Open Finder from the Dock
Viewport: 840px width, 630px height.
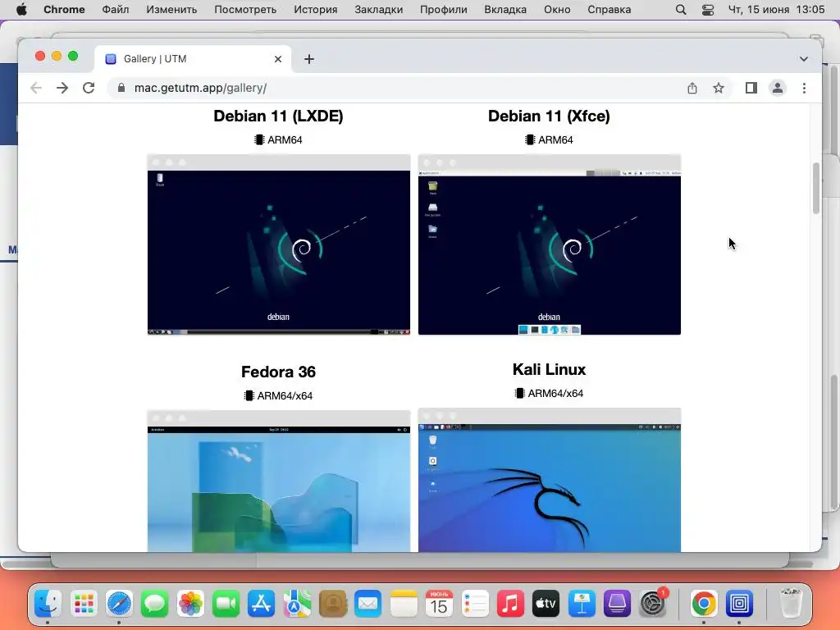tap(48, 605)
